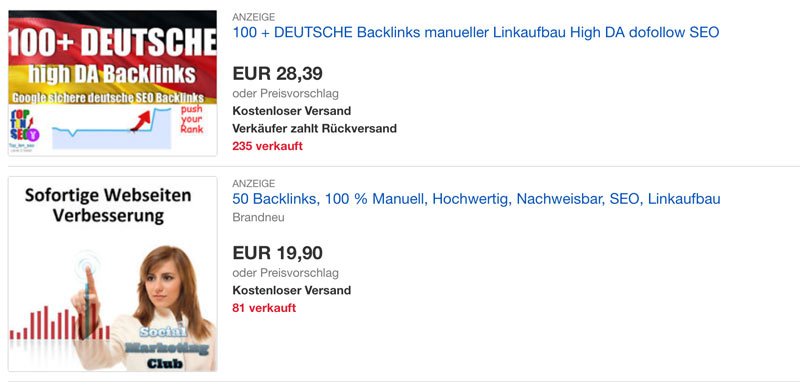Click the German flag backlinks thumbnail
Screen dimensions: 800x382
click(113, 83)
